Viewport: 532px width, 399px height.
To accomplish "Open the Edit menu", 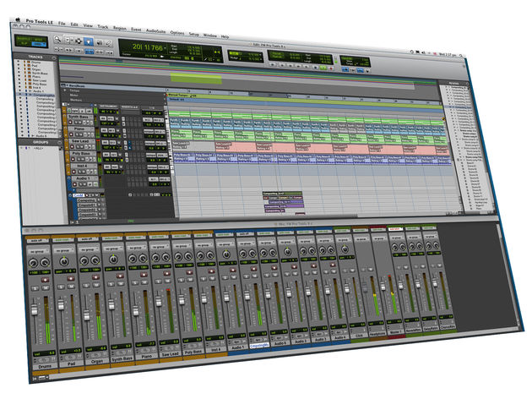I will 74,25.
